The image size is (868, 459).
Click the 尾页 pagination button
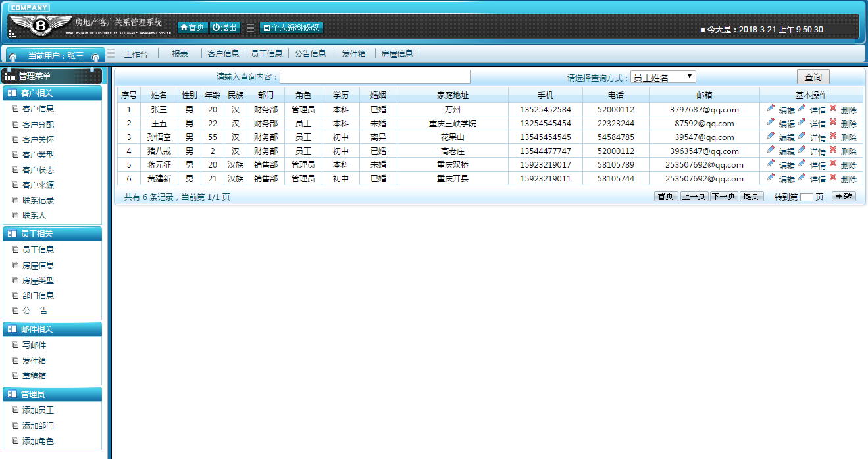tap(751, 197)
